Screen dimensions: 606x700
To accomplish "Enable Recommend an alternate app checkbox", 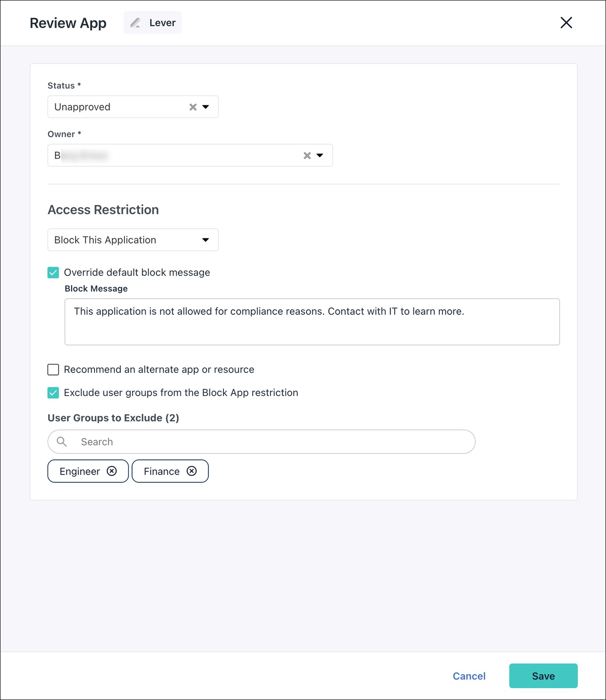I will point(53,370).
